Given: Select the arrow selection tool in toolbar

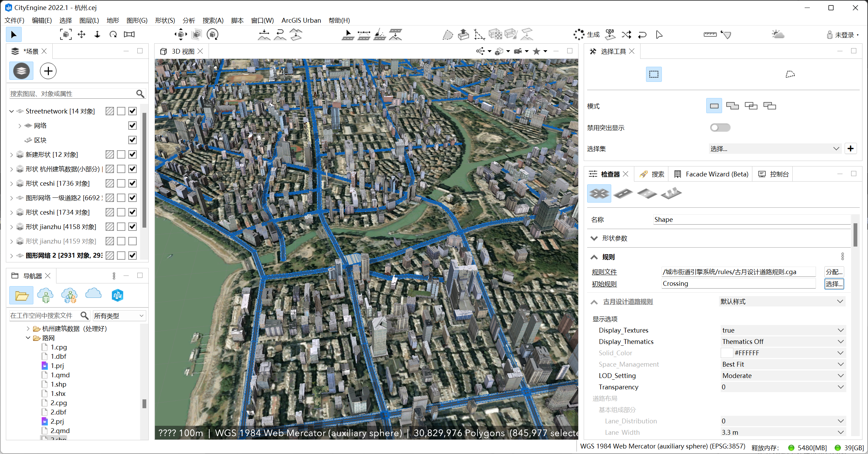Looking at the screenshot, I should click(x=14, y=35).
